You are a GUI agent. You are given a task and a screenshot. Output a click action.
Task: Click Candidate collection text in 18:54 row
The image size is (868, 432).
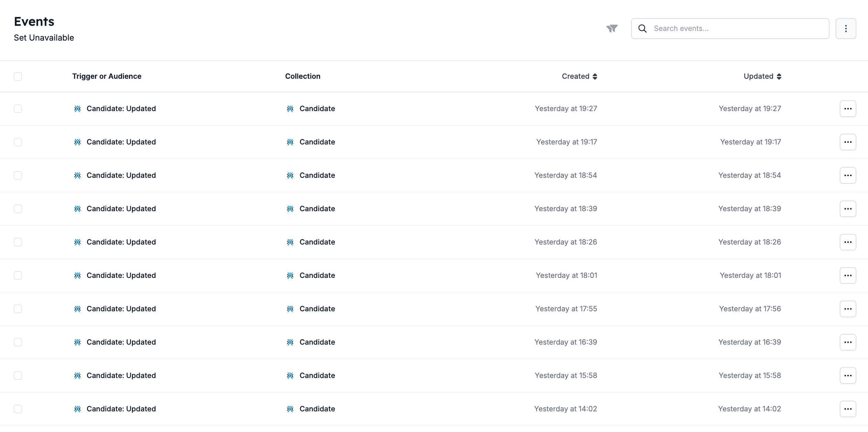[317, 175]
